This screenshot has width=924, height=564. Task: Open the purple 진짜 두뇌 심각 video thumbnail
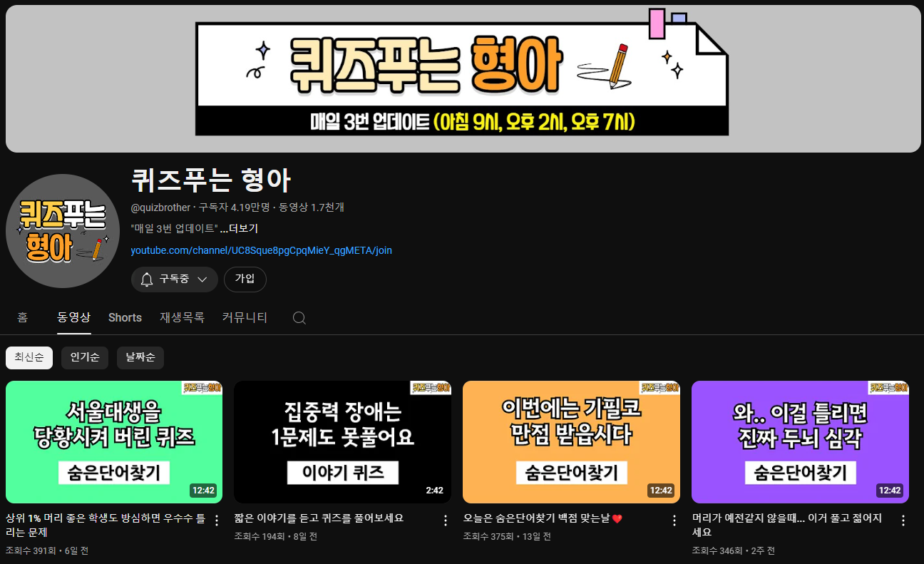click(800, 441)
